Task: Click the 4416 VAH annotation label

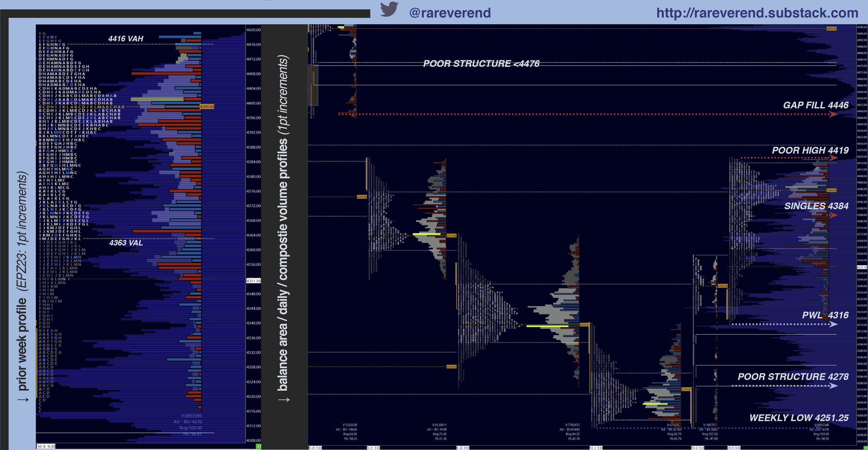Action: (126, 39)
